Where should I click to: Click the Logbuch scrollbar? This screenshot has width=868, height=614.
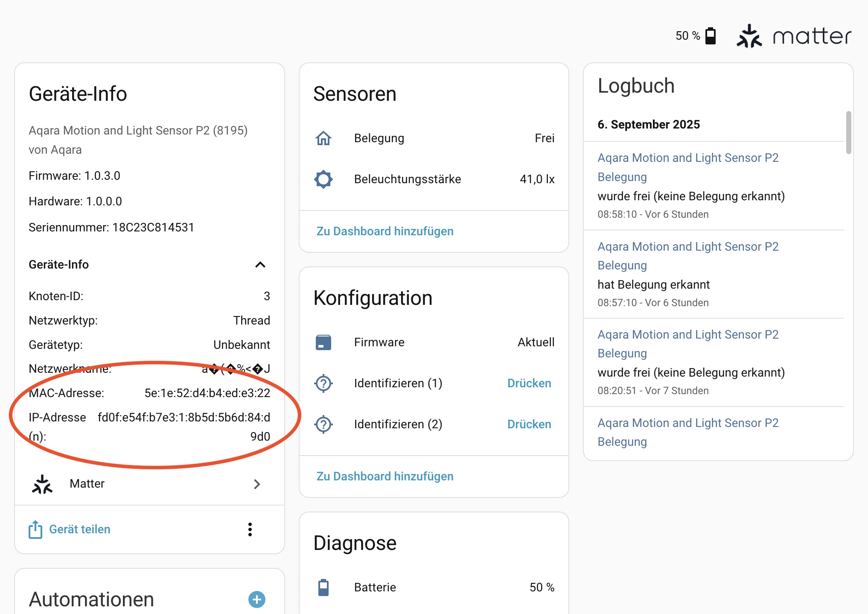[x=848, y=132]
